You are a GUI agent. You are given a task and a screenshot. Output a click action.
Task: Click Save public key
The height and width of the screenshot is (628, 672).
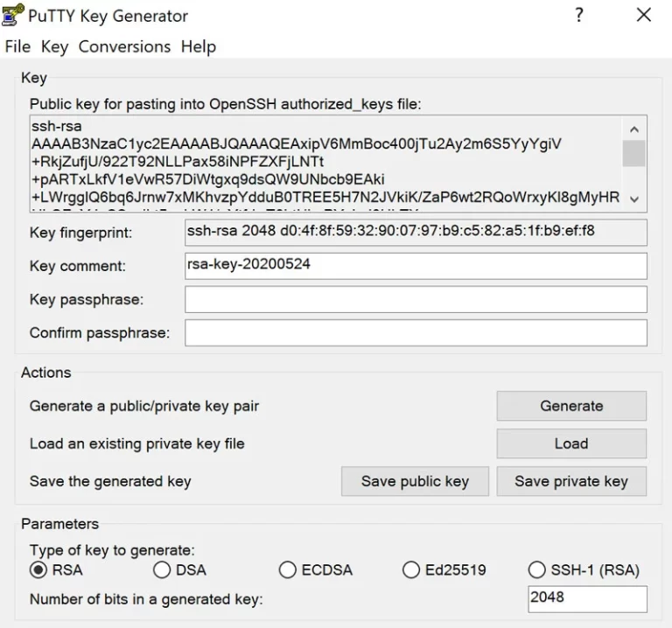click(x=415, y=481)
